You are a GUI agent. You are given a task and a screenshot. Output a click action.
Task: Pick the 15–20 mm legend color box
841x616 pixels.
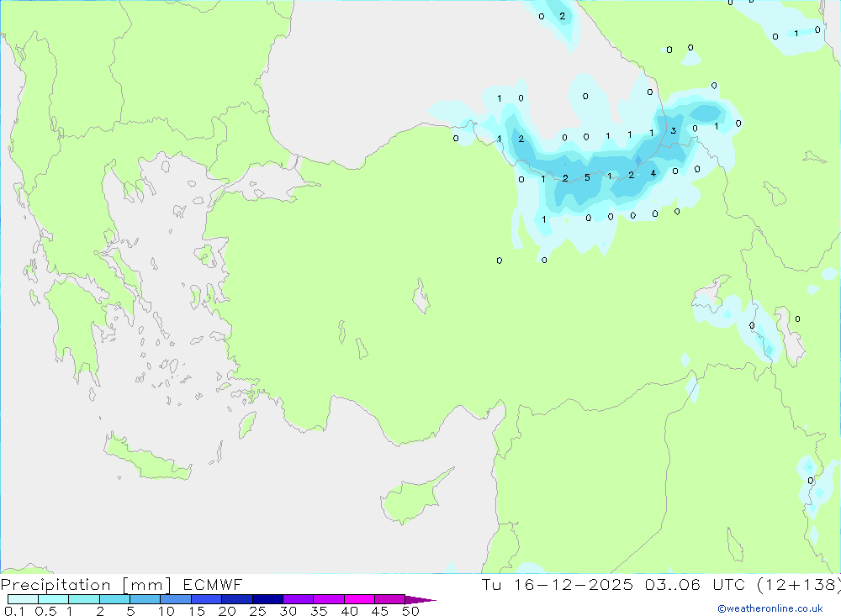(207, 599)
